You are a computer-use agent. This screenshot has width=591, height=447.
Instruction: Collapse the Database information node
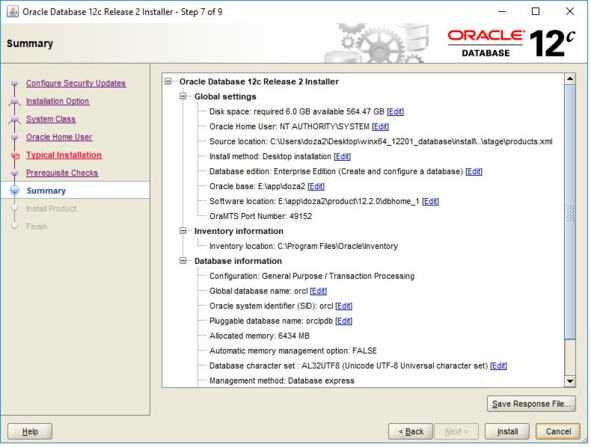pyautogui.click(x=183, y=261)
